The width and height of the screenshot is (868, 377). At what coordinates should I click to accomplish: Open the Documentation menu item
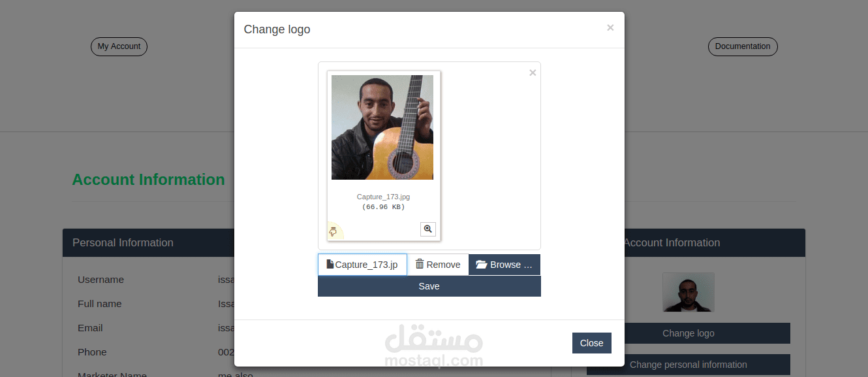743,46
